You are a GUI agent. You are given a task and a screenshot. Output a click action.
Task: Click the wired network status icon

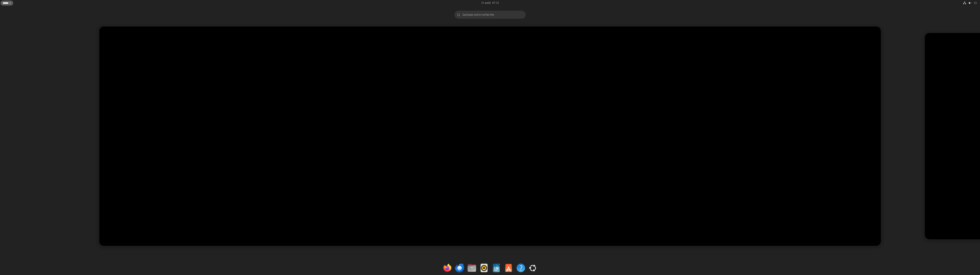tap(964, 3)
